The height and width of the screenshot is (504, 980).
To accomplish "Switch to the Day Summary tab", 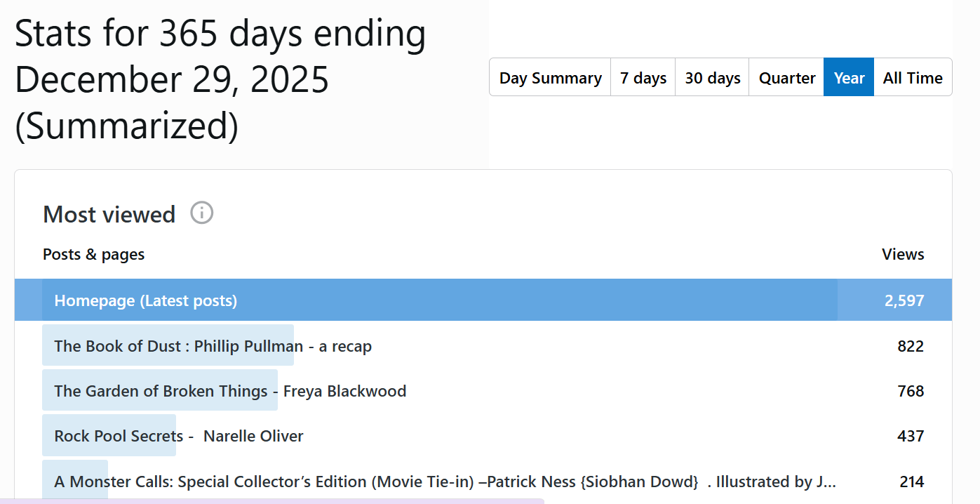I will 550,78.
